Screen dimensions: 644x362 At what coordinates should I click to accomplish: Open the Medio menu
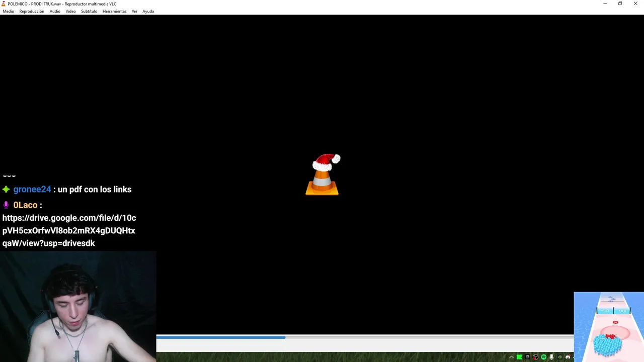(8, 11)
